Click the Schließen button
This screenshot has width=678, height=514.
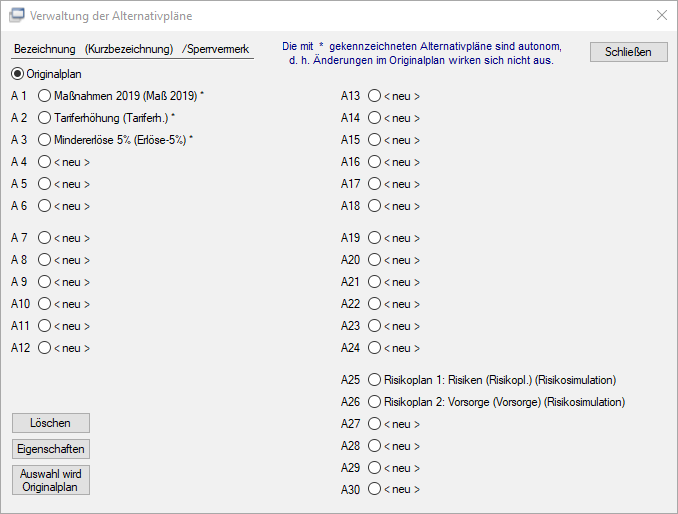pyautogui.click(x=629, y=52)
